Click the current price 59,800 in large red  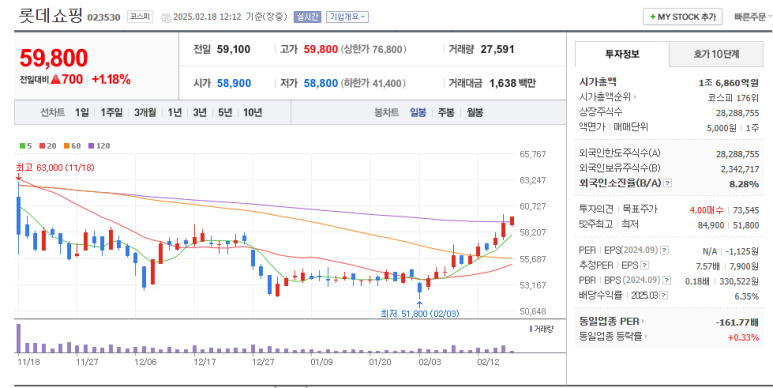click(x=54, y=58)
